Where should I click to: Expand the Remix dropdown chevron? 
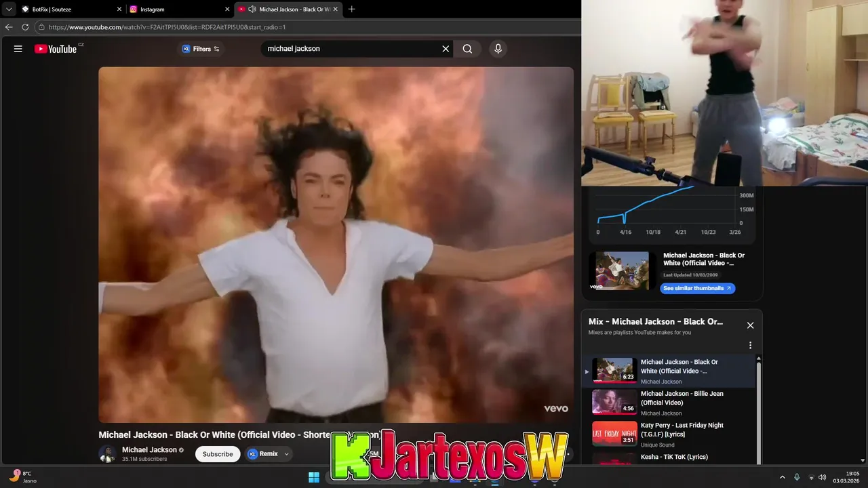tap(287, 454)
